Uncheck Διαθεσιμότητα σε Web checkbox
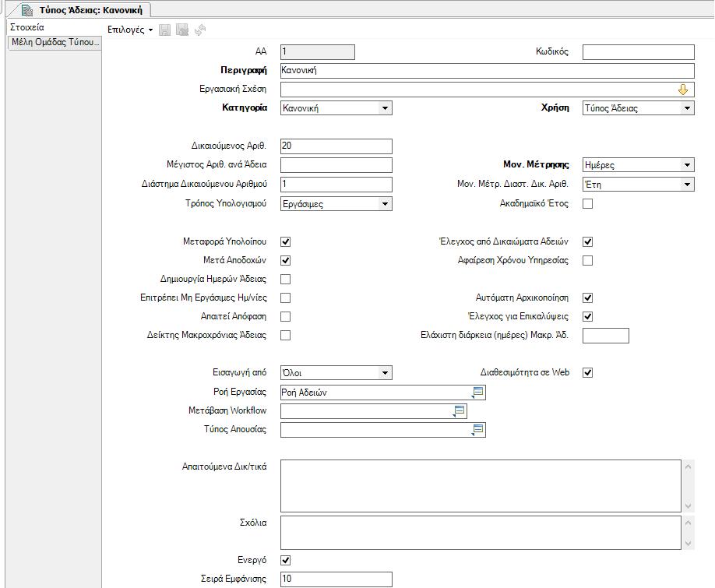 (588, 372)
